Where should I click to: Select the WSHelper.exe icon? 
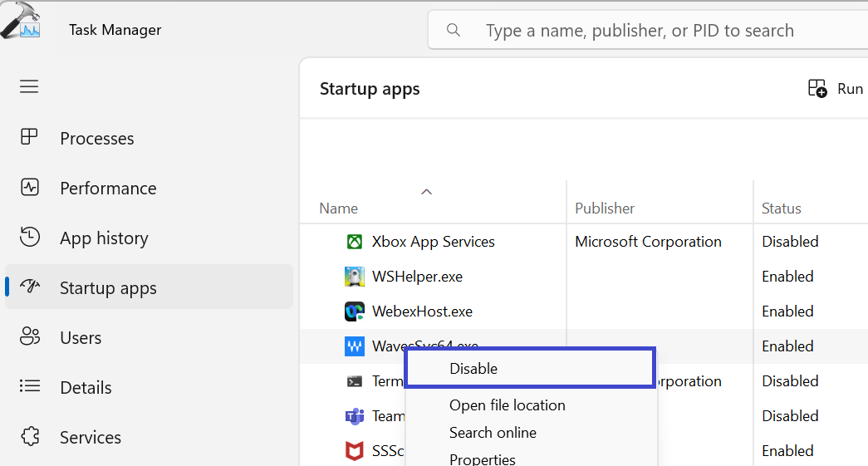tap(355, 277)
